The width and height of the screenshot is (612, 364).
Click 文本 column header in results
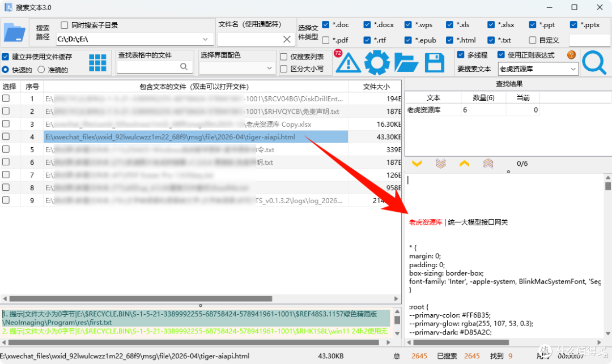pyautogui.click(x=433, y=98)
